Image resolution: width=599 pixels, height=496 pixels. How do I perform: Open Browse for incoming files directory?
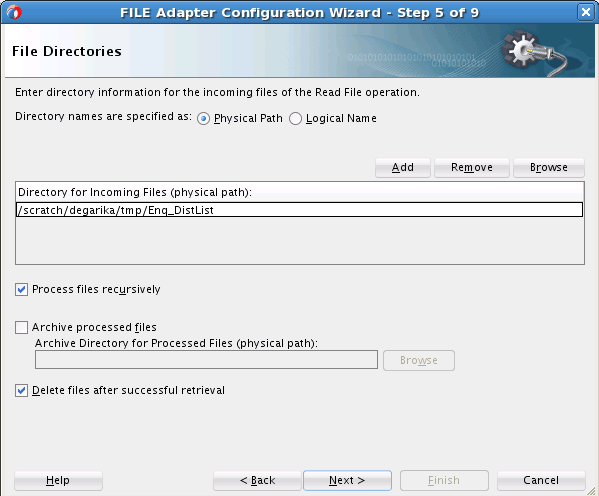pos(549,168)
